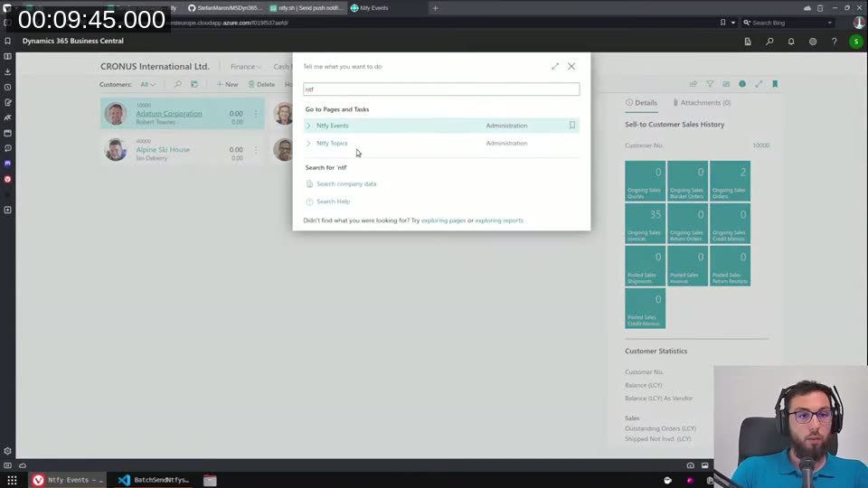The width and height of the screenshot is (868, 488).
Task: Click the Search company data link
Action: coord(346,183)
